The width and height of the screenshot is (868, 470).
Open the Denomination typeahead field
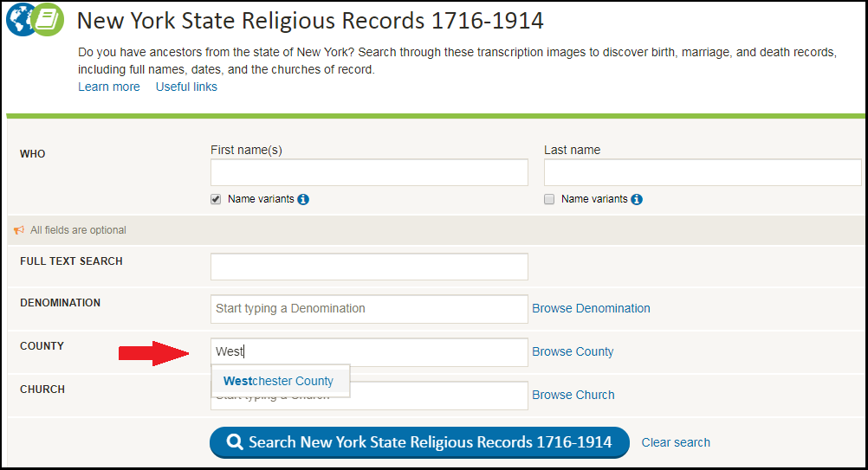coord(369,308)
